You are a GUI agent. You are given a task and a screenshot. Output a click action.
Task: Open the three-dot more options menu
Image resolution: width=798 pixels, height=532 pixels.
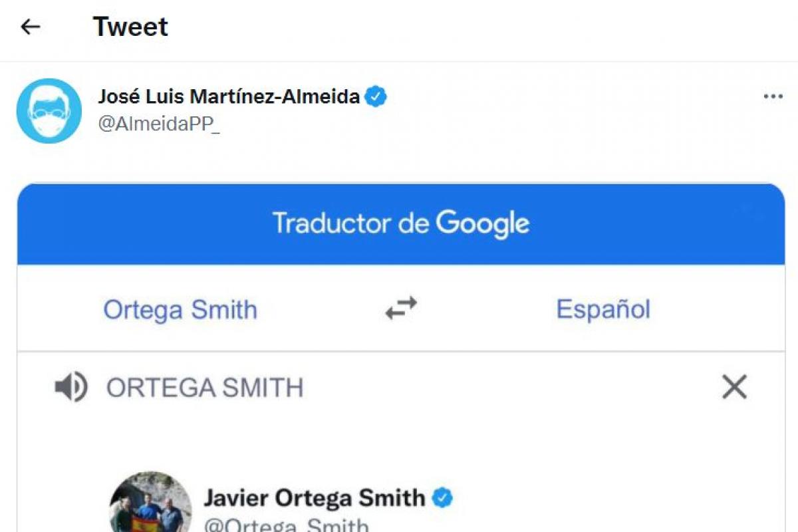[773, 97]
